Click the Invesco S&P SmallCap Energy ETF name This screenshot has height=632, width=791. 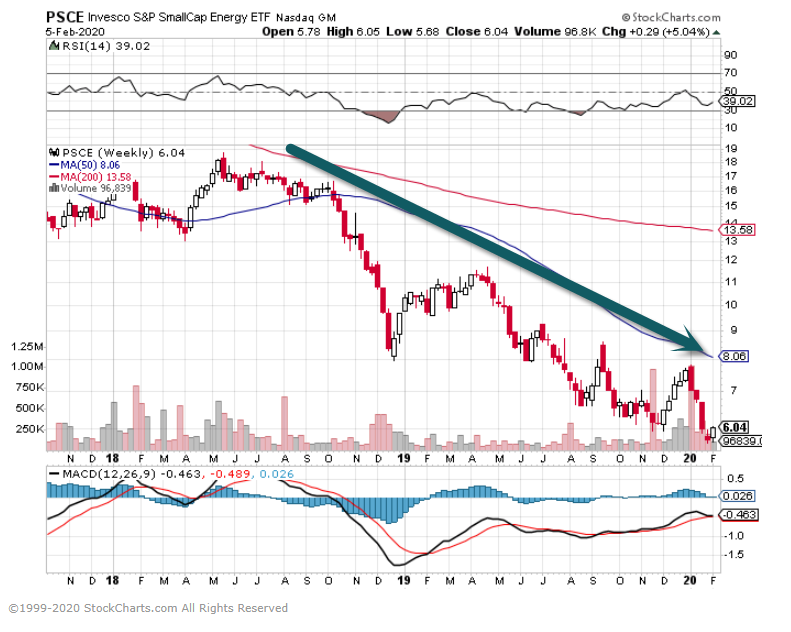tap(179, 17)
